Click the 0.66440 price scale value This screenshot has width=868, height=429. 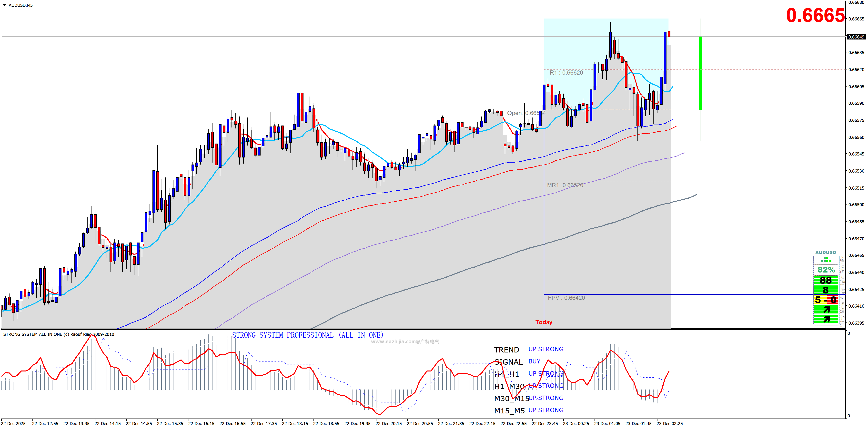tap(856, 273)
